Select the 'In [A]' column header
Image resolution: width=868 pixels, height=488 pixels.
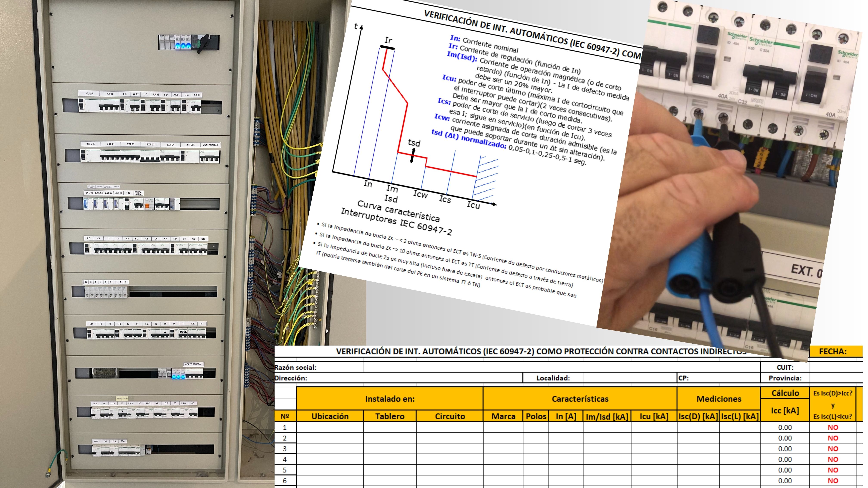pos(566,416)
